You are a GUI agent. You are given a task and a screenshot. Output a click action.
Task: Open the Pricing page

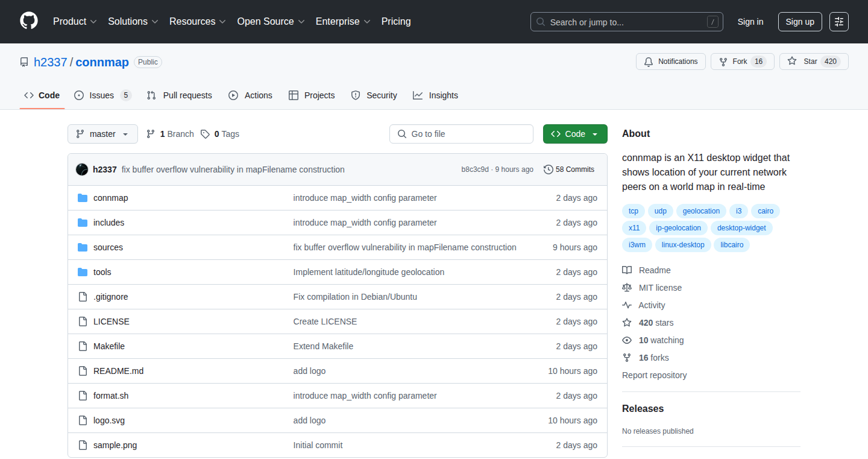[396, 22]
